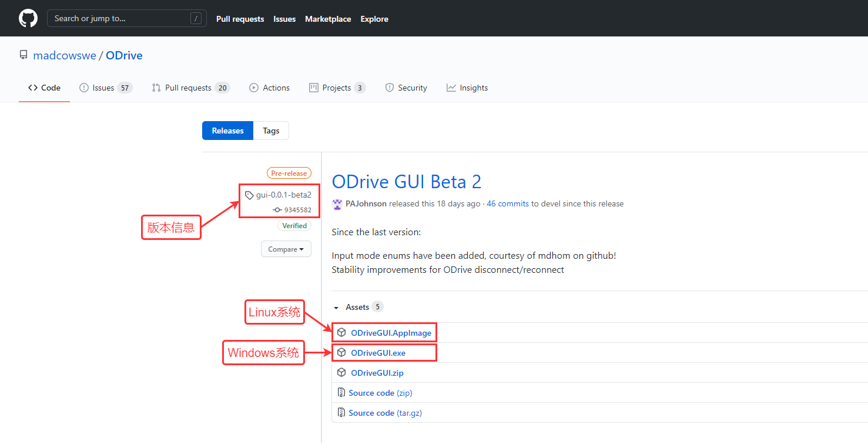Open Marketplace from the top menu
Image resolution: width=868 pixels, height=444 pixels.
click(328, 18)
